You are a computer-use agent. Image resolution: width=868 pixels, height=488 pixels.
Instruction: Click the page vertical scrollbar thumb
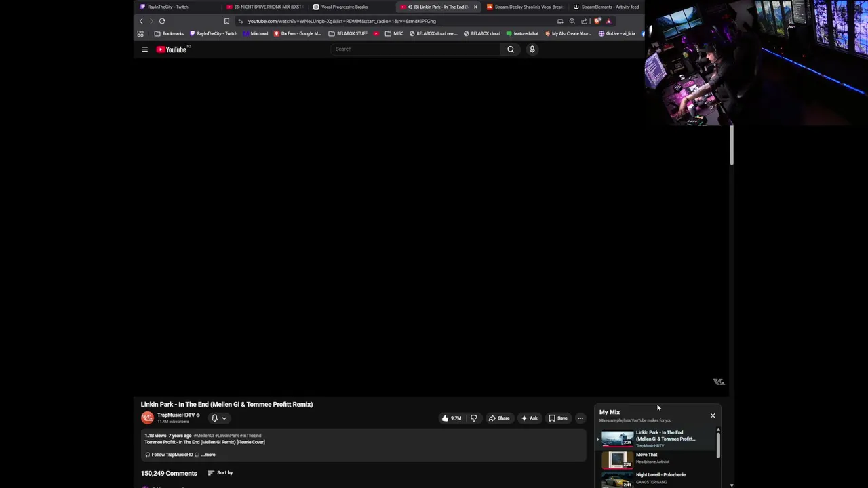click(732, 144)
